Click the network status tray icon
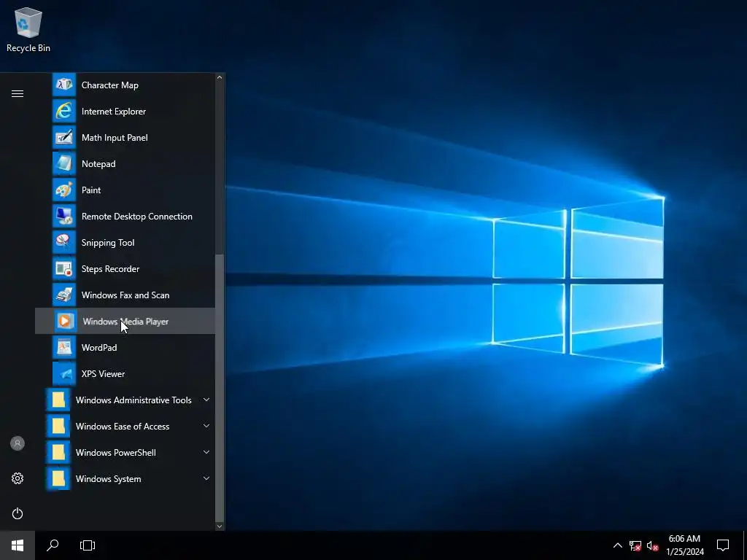Viewport: 747px width, 560px height. coord(635,545)
